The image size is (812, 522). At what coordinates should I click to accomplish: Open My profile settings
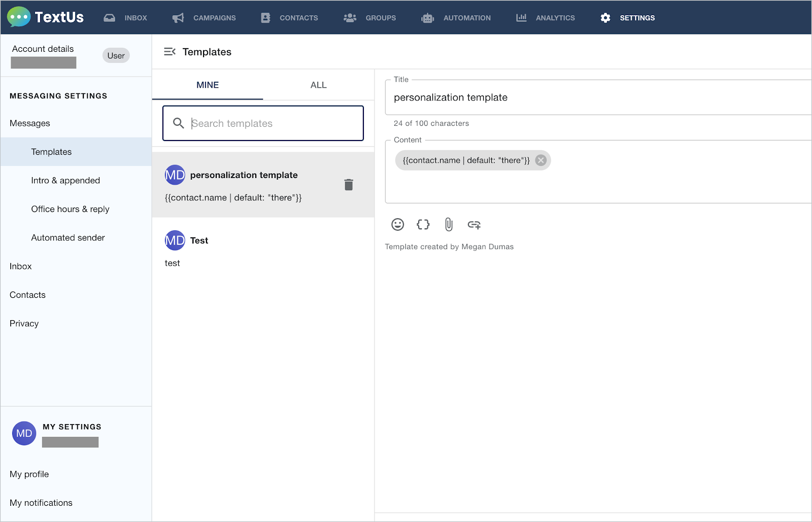29,474
